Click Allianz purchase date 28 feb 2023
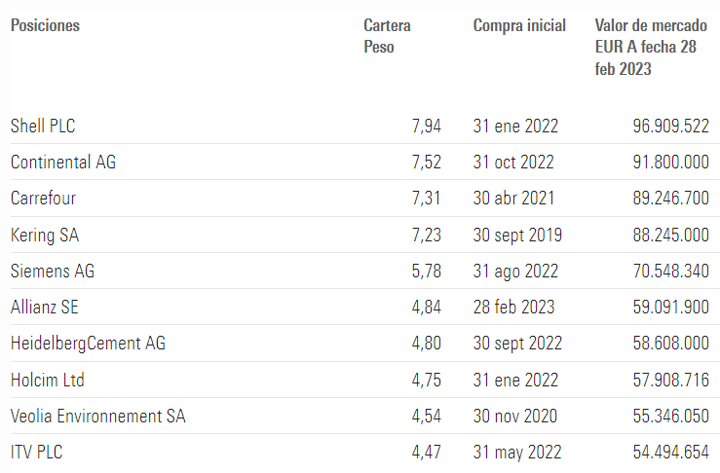Image resolution: width=720 pixels, height=473 pixels. click(x=515, y=307)
